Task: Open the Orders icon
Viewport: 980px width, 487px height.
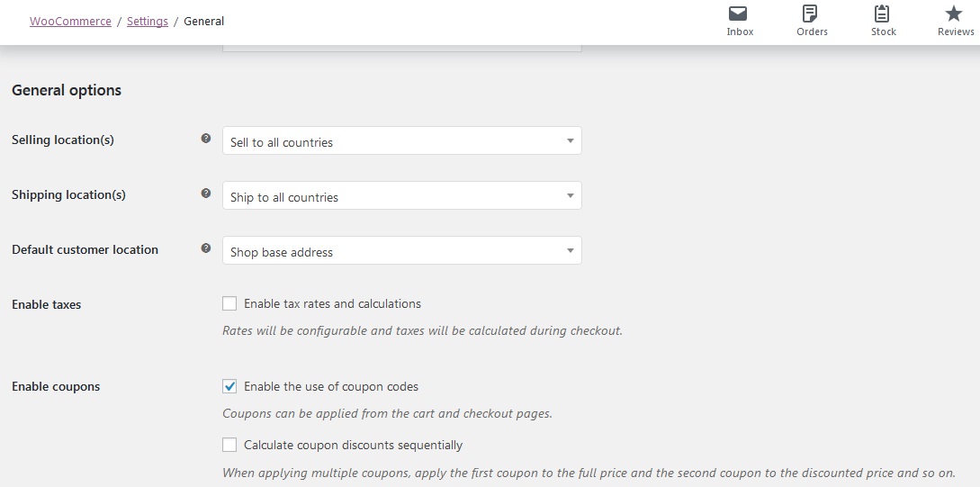Action: (x=810, y=14)
